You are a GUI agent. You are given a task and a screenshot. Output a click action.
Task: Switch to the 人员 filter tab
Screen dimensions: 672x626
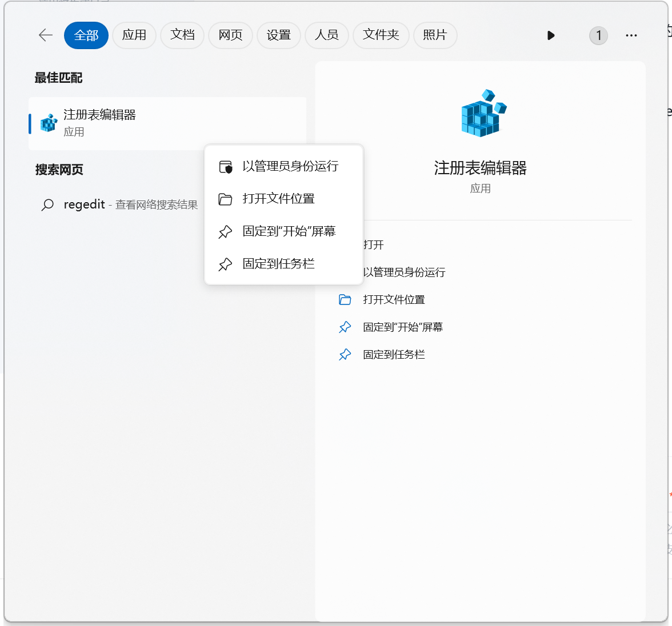327,35
